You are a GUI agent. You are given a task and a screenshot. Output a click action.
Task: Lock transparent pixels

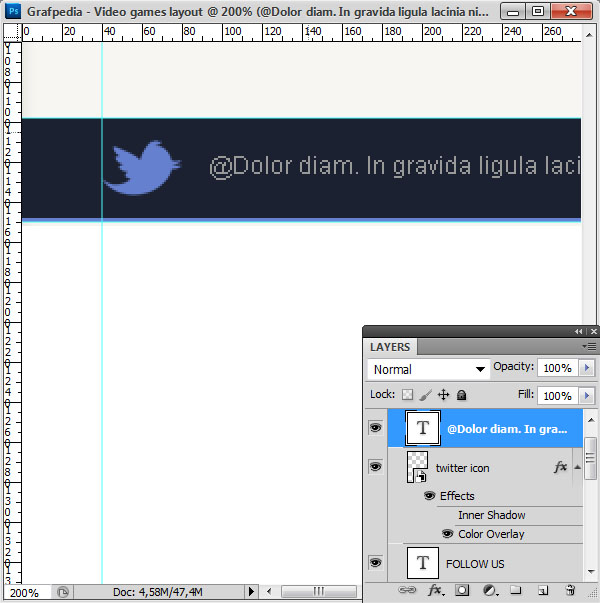click(x=407, y=395)
